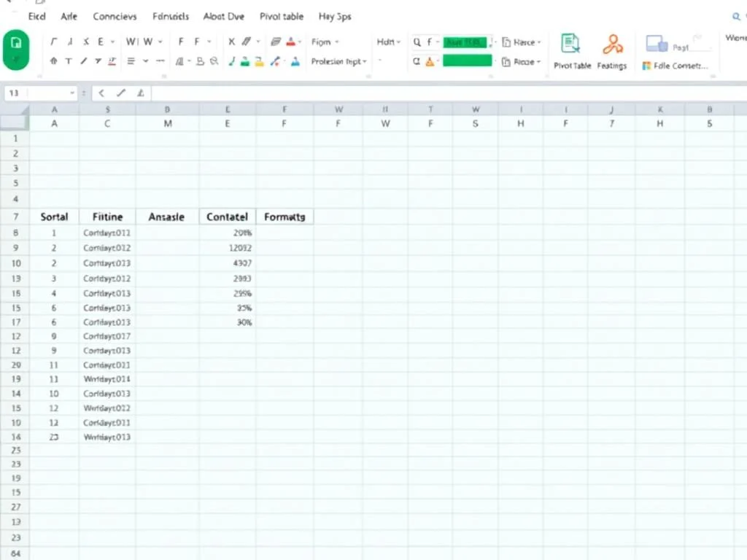Click the red underlined text icon

pyautogui.click(x=112, y=61)
